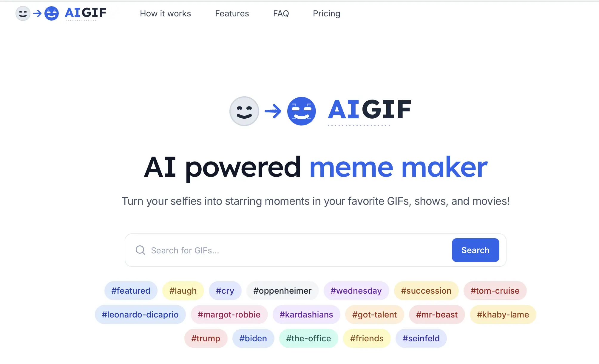The height and width of the screenshot is (364, 599).
Task: Open the FAQ section tab
Action: [281, 13]
